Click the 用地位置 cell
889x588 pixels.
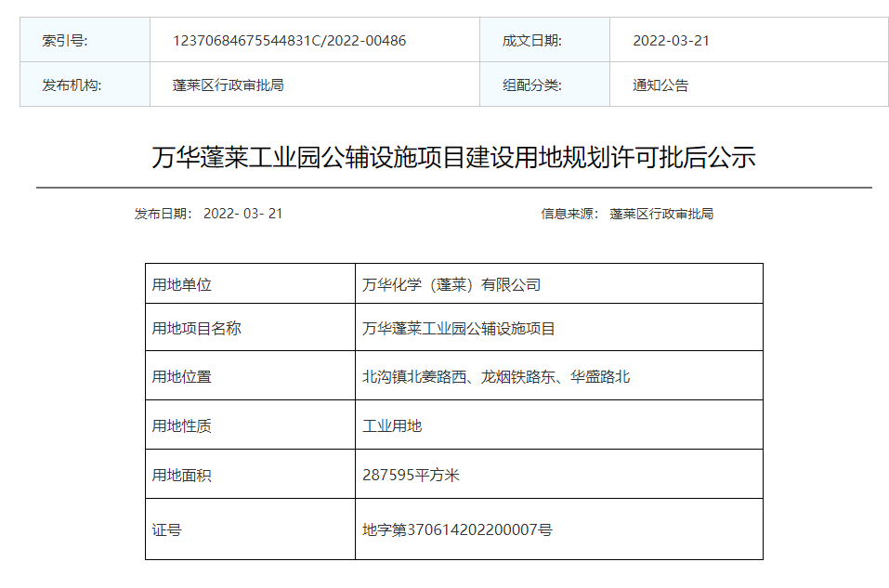tap(250, 375)
